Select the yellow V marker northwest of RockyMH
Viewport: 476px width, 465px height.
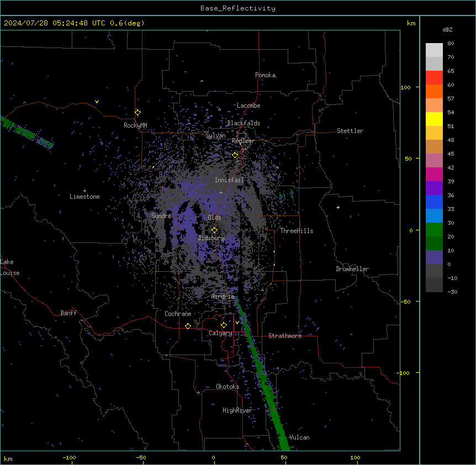(x=97, y=102)
